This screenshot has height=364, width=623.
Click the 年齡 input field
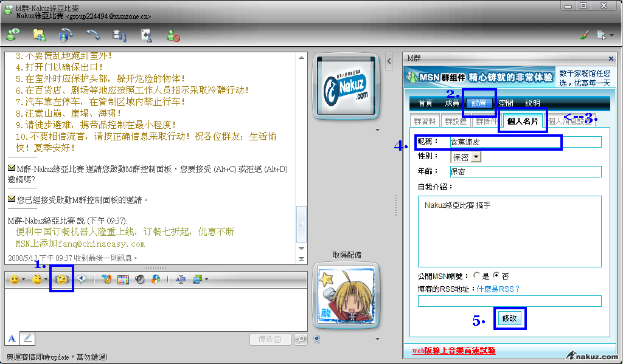click(x=526, y=171)
